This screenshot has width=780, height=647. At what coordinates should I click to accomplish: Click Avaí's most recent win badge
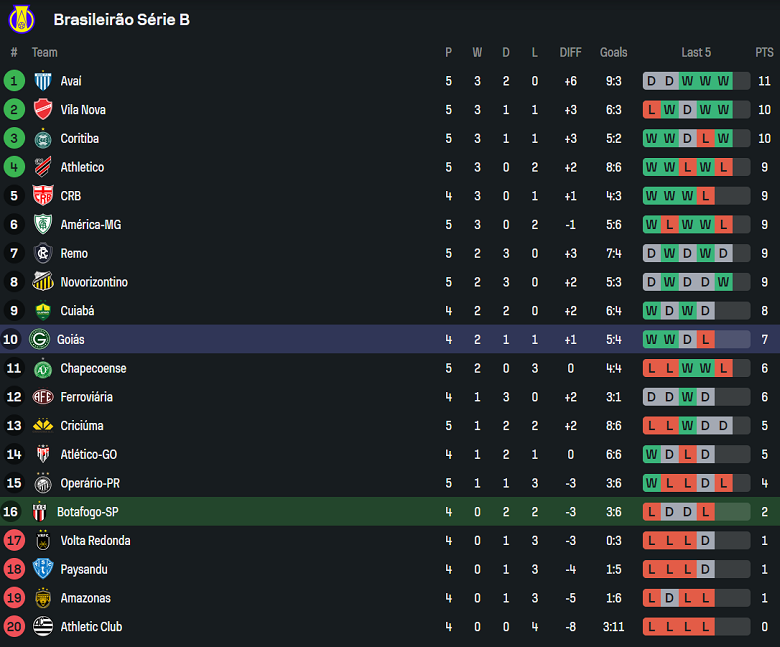point(723,81)
